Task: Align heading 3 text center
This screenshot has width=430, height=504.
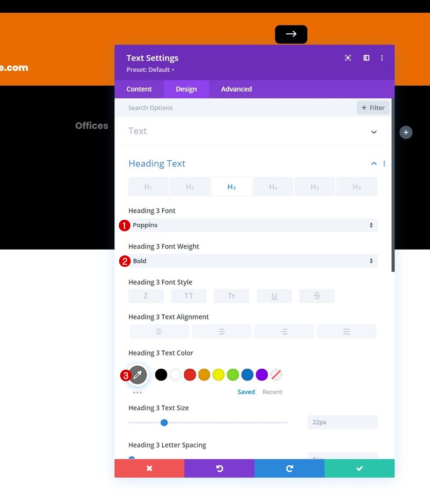Action: coord(221,332)
